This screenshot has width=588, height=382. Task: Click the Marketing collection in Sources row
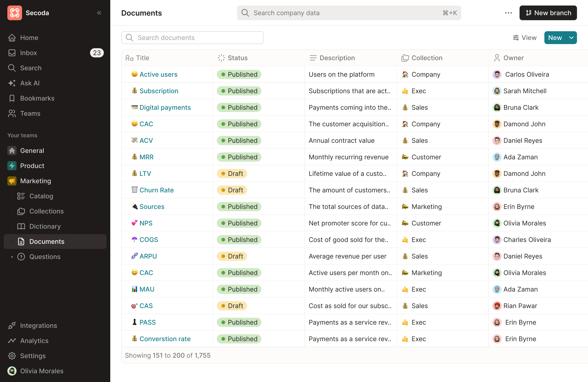[422, 207]
